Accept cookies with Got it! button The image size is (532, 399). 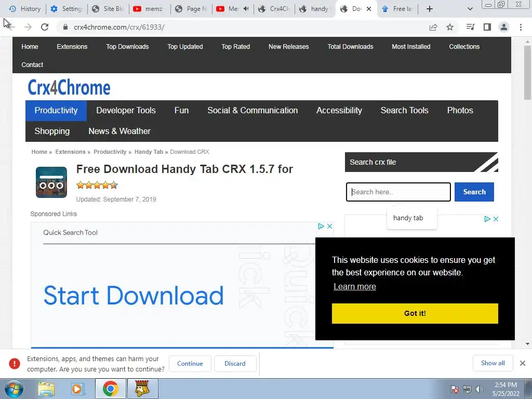(415, 313)
